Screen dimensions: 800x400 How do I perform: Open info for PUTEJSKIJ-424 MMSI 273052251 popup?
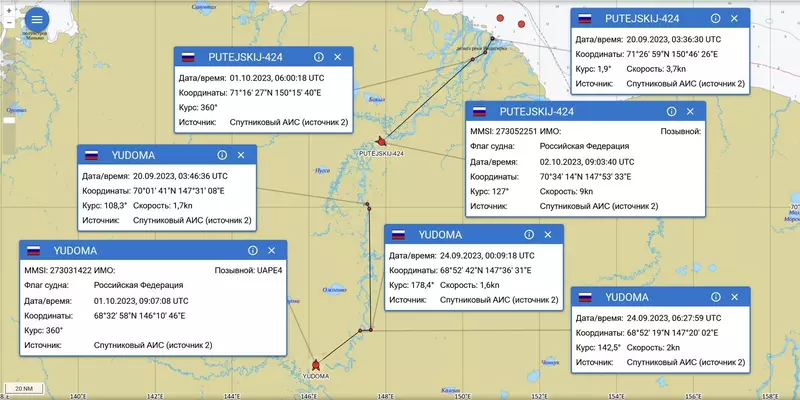click(671, 111)
